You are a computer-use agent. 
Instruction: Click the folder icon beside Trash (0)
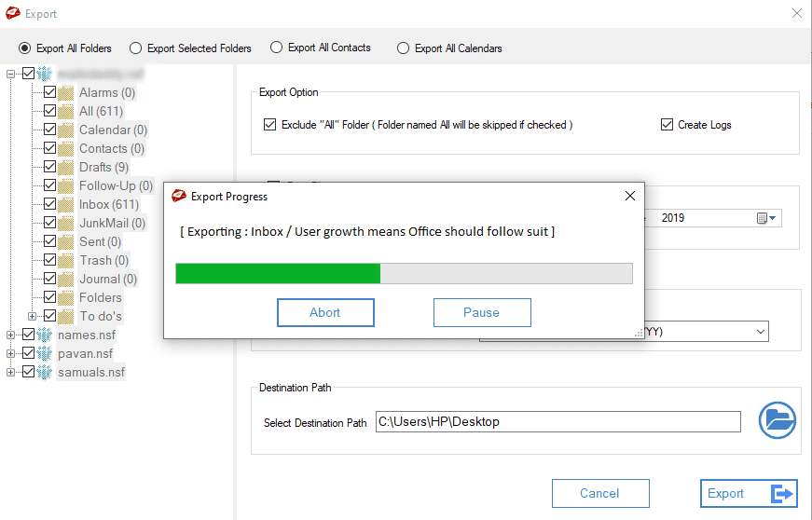tap(66, 260)
